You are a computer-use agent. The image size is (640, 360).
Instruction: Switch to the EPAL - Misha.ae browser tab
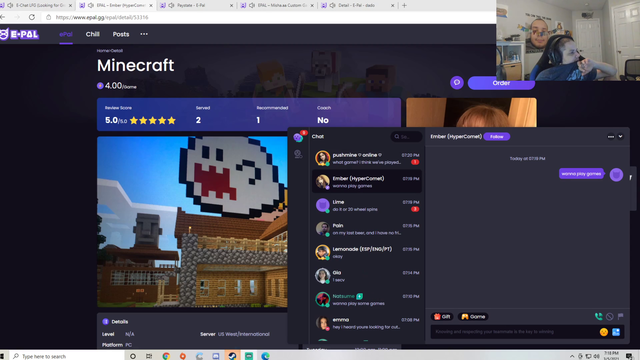tap(278, 5)
